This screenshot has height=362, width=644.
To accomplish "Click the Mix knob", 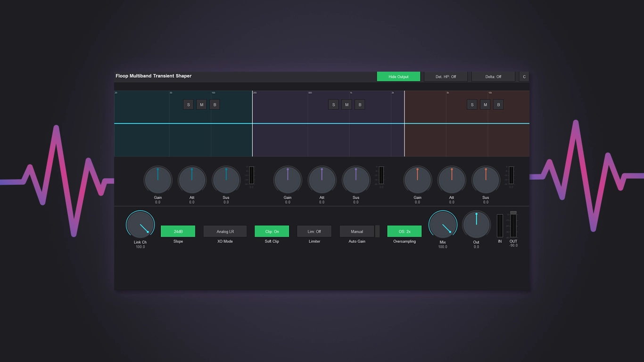I will coord(443,224).
